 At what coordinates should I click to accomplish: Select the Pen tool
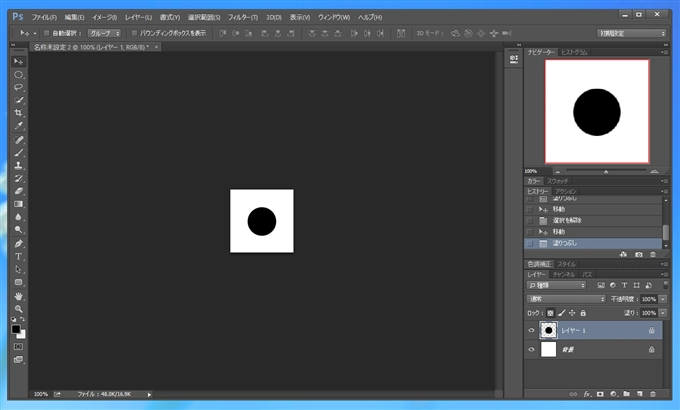click(x=18, y=243)
